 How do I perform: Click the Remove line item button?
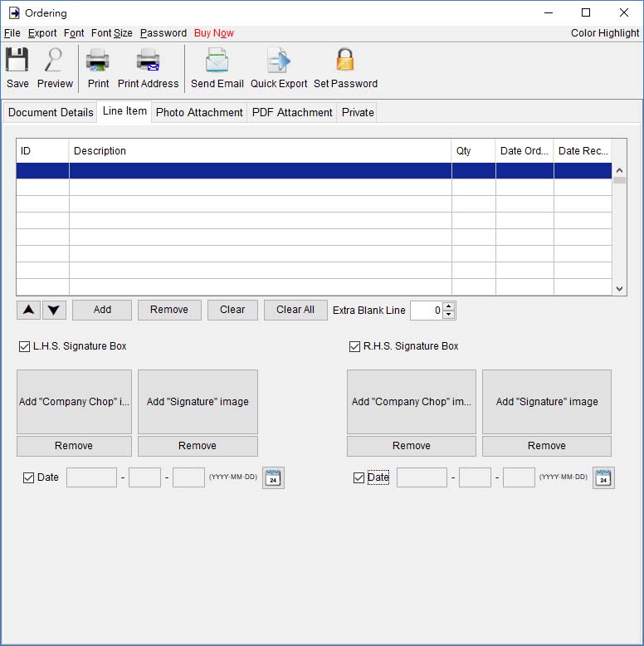tap(169, 310)
